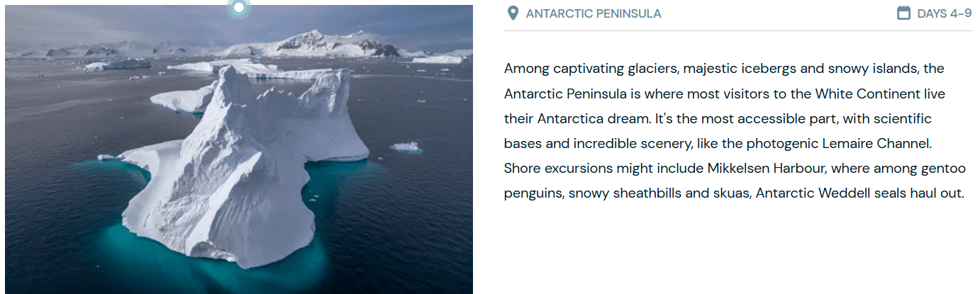
Task: Select the circular itinerary marker above the photo
Action: coord(239,8)
